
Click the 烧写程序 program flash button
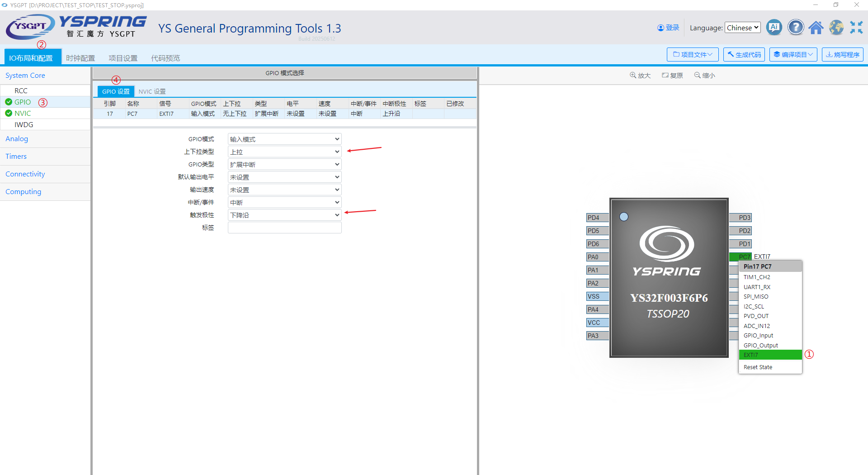[843, 54]
